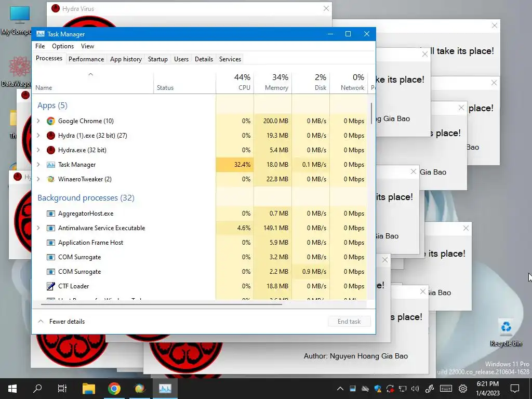This screenshot has height=399, width=532.
Task: Collapse with Fewer details chevron
Action: (x=41, y=321)
